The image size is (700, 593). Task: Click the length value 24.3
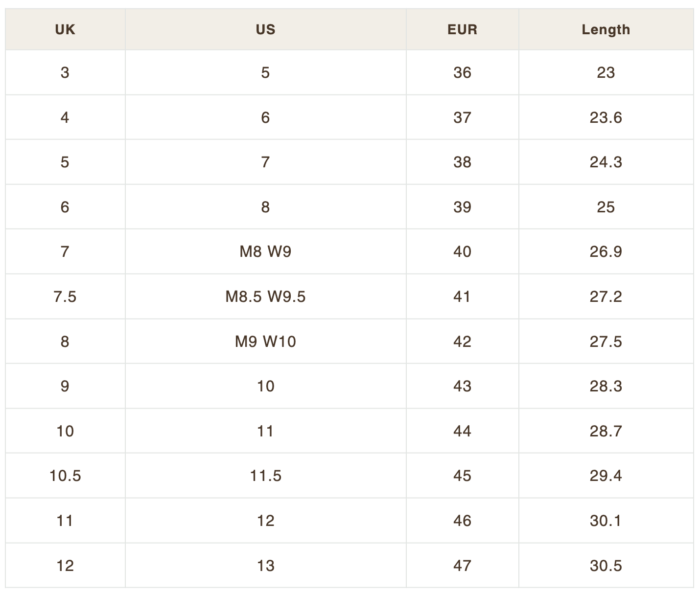pos(606,162)
